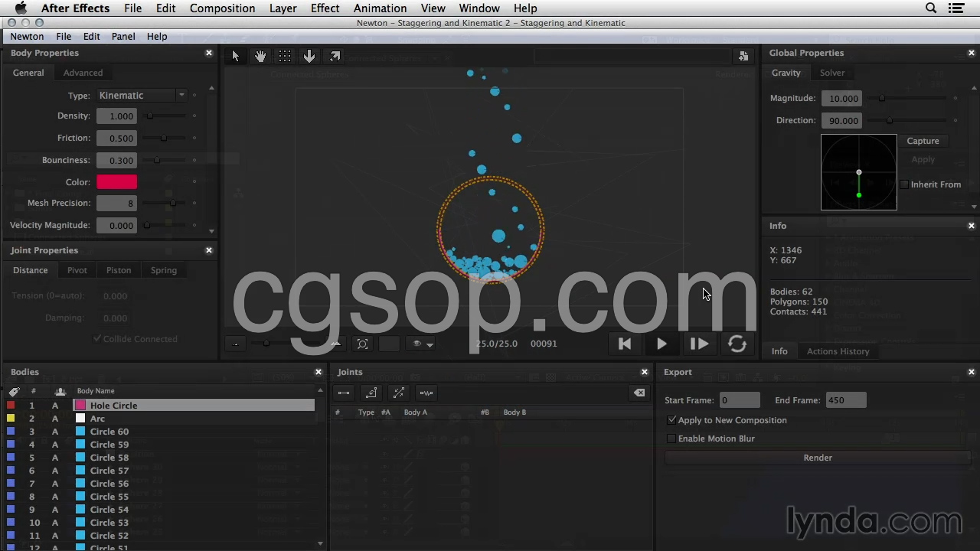This screenshot has height=551, width=980.
Task: Click the person icon column header in Bodies
Action: pos(60,391)
